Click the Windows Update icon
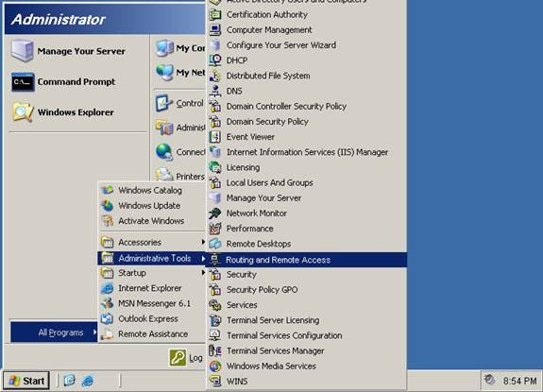 point(107,205)
